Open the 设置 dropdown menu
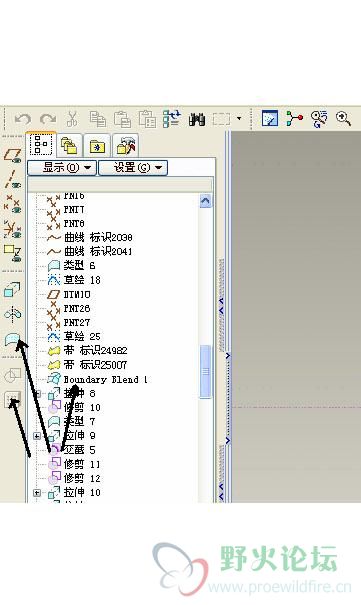The width and height of the screenshot is (361, 605). point(133,168)
